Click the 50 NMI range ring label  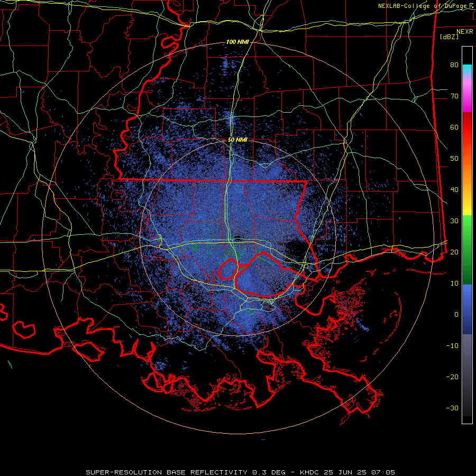coord(237,140)
